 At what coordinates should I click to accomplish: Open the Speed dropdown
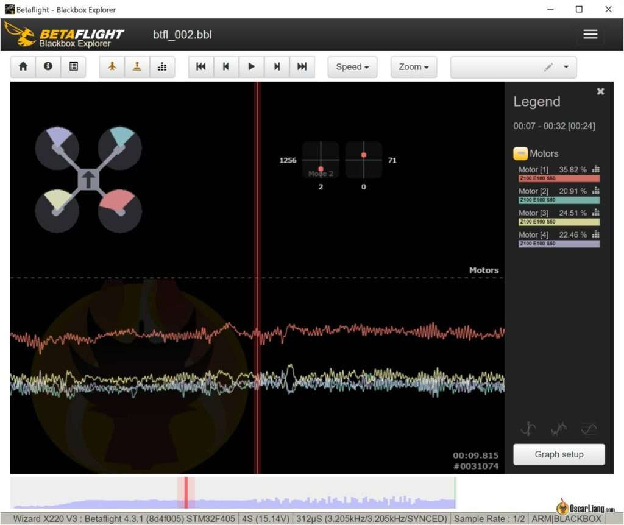click(352, 67)
